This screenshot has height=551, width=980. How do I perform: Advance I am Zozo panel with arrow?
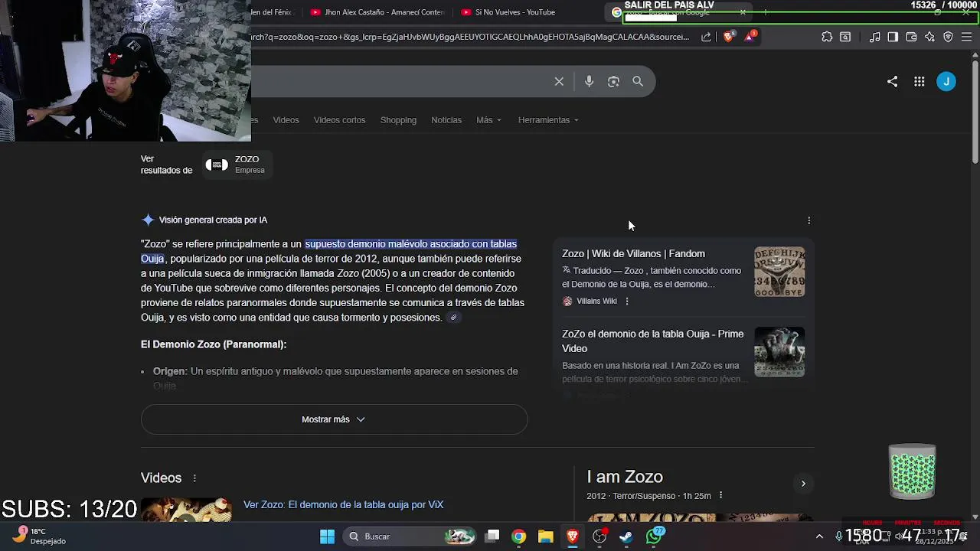(803, 484)
